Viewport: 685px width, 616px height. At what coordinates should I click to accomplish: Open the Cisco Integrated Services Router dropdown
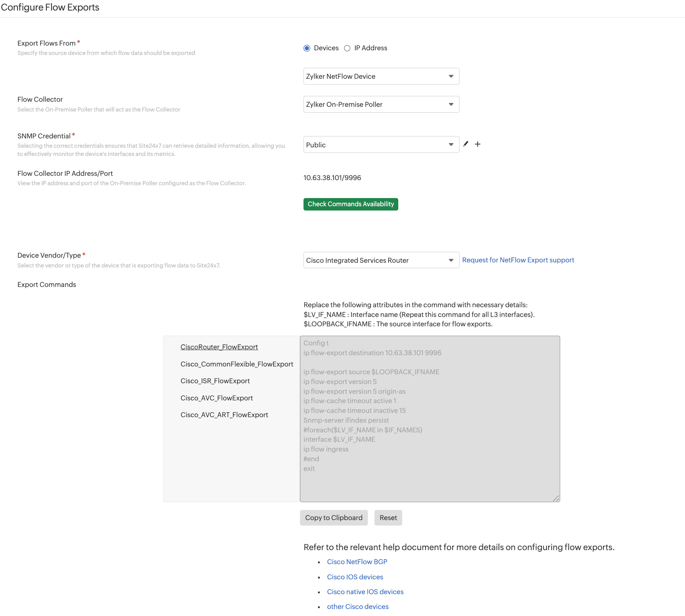click(381, 260)
